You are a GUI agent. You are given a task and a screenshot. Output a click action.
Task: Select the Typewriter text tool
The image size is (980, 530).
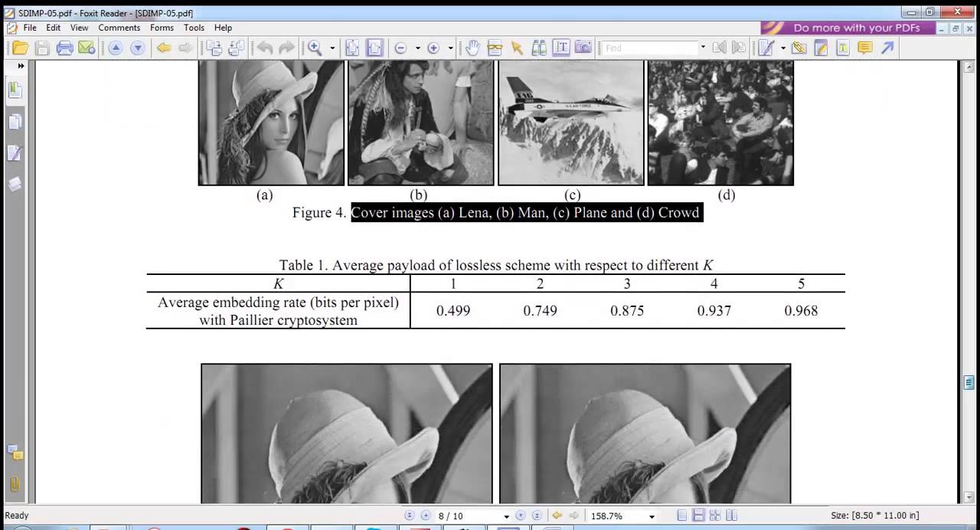(843, 48)
